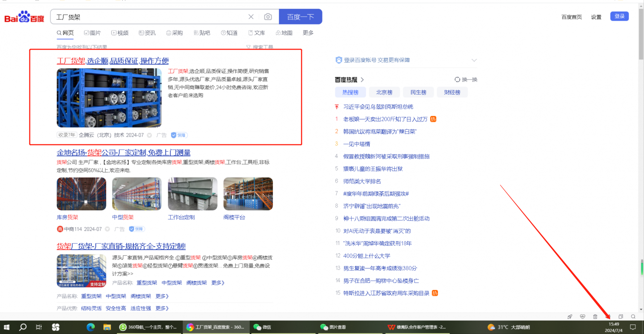Screen dimensions: 644x334
Task: Click the overlapping windows icon in the status bar
Action: (621, 316)
